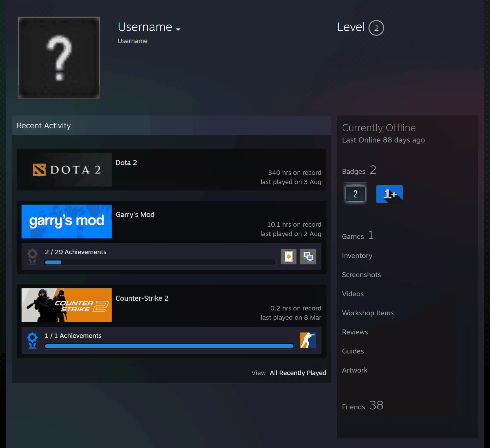Click the Last Online 88 days ago text
Screen dimensions: 490x448
pyautogui.click(x=383, y=140)
